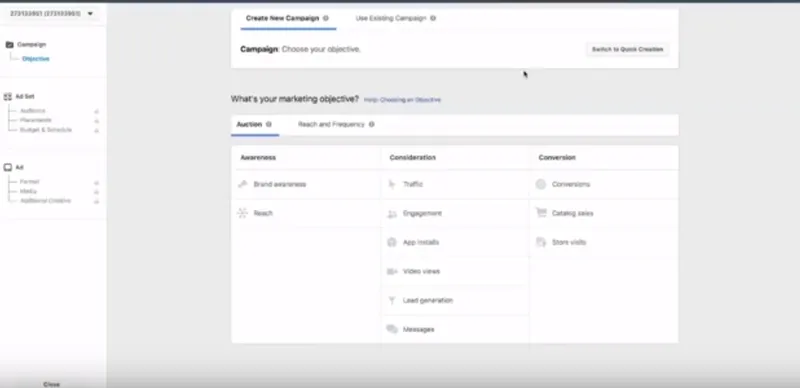Viewport: 800px width, 388px height.
Task: Click the Store visits icon
Action: coord(541,242)
